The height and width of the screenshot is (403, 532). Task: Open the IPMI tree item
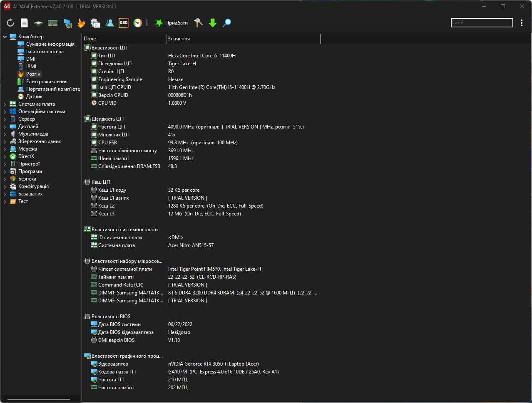31,67
